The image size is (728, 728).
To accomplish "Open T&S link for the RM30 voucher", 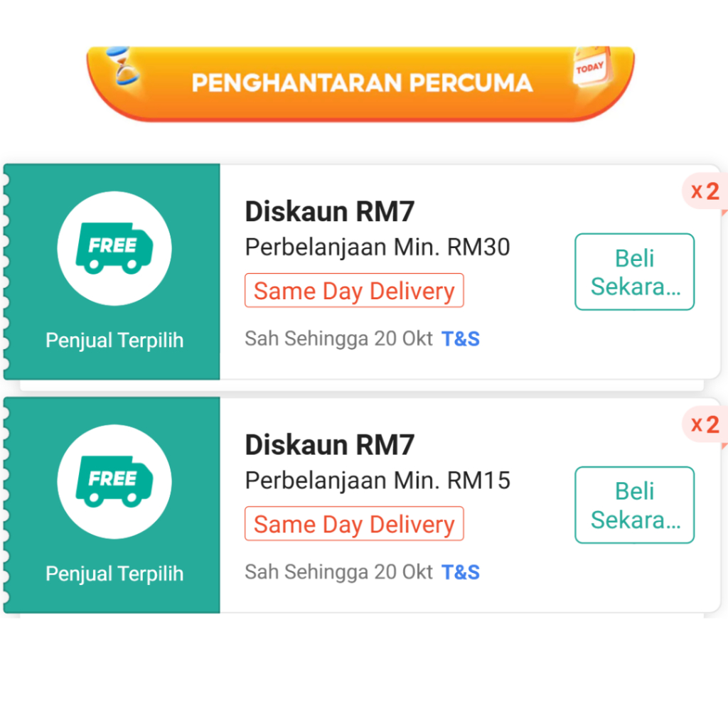I will tap(461, 339).
